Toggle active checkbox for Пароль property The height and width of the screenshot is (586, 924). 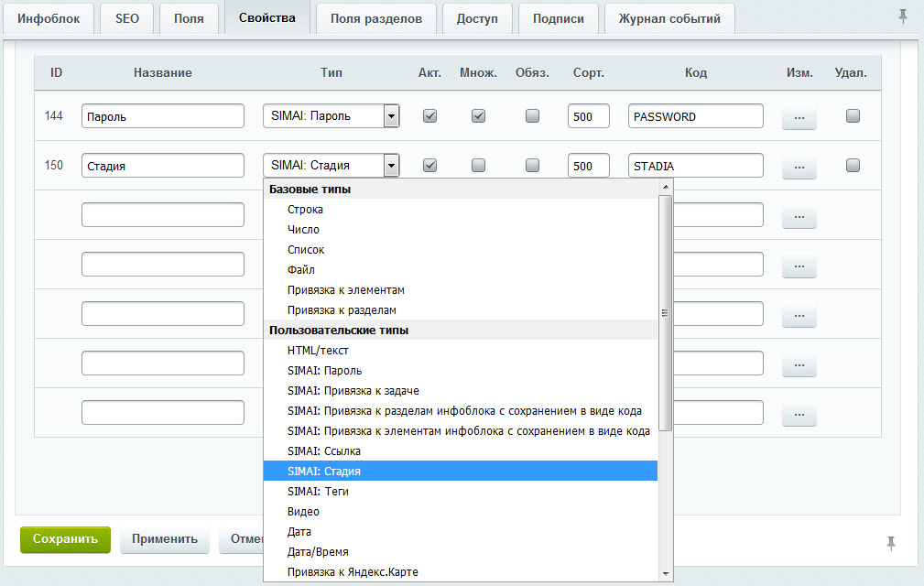[429, 116]
